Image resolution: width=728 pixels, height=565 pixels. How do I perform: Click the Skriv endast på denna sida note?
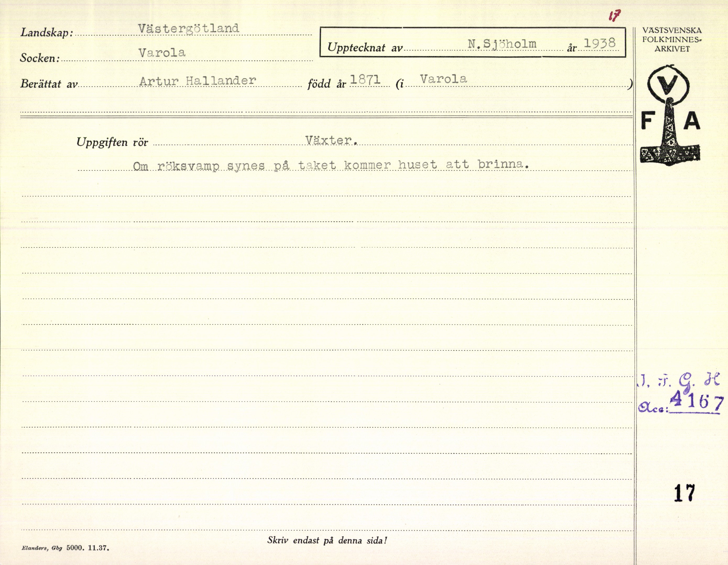[x=327, y=541]
